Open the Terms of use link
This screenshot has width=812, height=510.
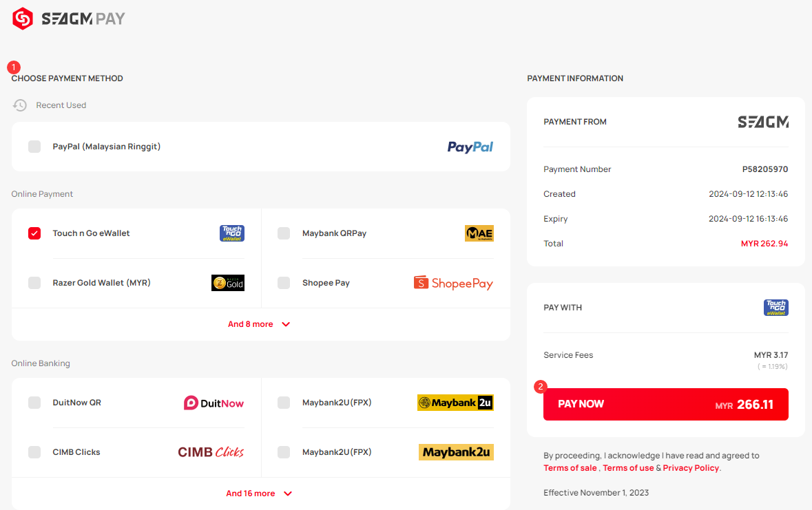[x=628, y=468]
